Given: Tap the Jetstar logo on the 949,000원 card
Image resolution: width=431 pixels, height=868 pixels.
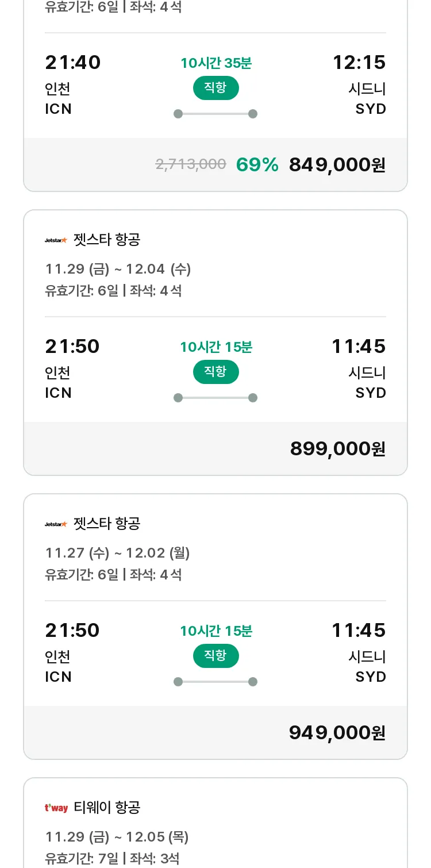Looking at the screenshot, I should (56, 524).
